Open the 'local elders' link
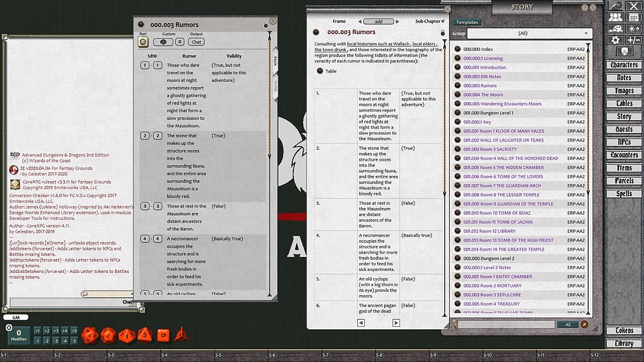The image size is (644, 362). [x=424, y=44]
